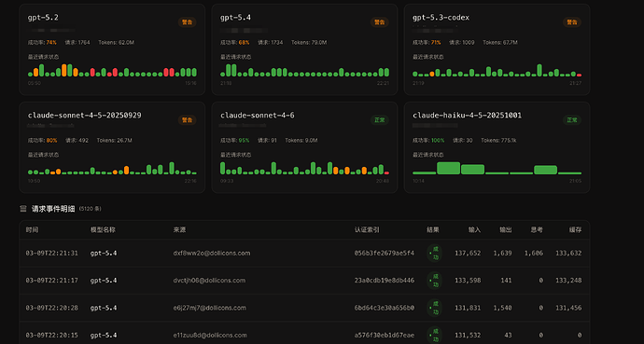Click Tokens: 775.1k on claude-haiku card
The width and height of the screenshot is (644, 344).
pyautogui.click(x=498, y=141)
